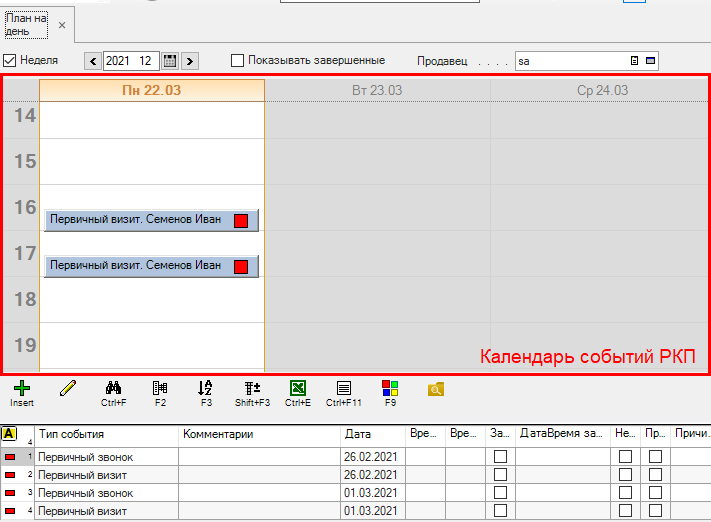Export to Excel with the Ctrl+E icon

point(297,388)
